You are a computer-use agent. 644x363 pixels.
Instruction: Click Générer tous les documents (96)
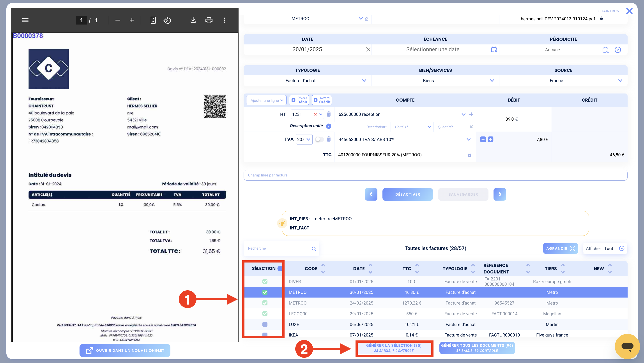pyautogui.click(x=477, y=348)
